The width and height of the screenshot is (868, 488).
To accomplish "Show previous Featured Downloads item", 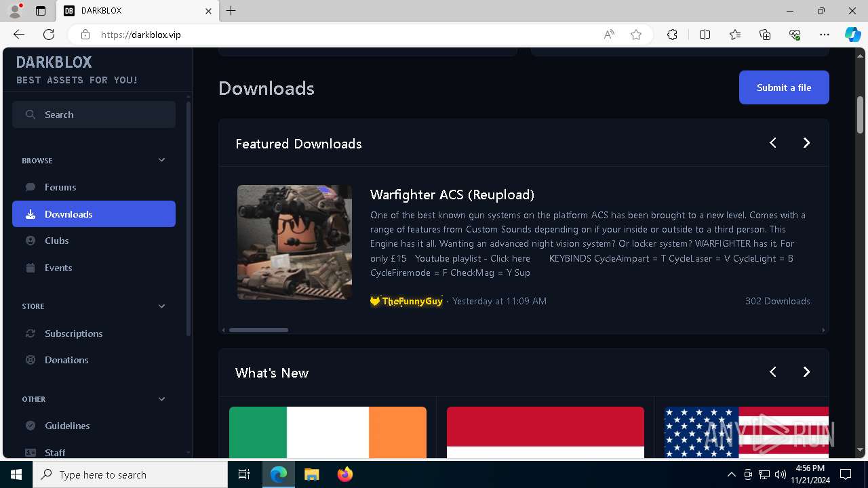I will point(773,142).
